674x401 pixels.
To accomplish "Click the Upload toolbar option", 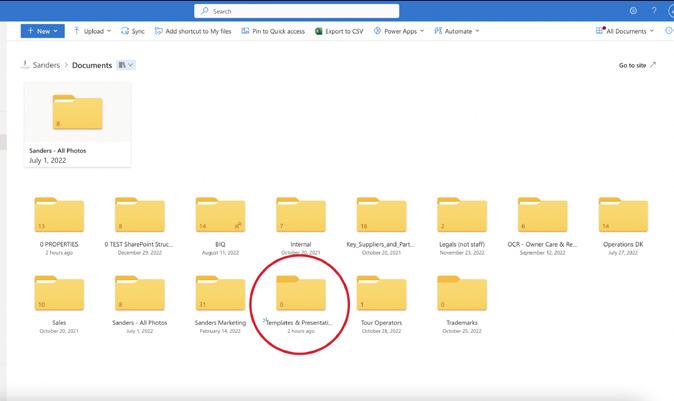I will coord(92,31).
